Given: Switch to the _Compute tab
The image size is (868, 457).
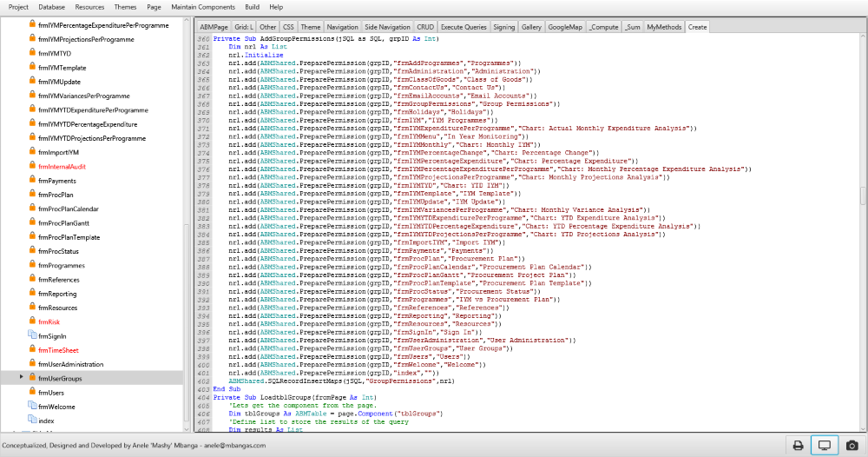Looking at the screenshot, I should tap(604, 27).
